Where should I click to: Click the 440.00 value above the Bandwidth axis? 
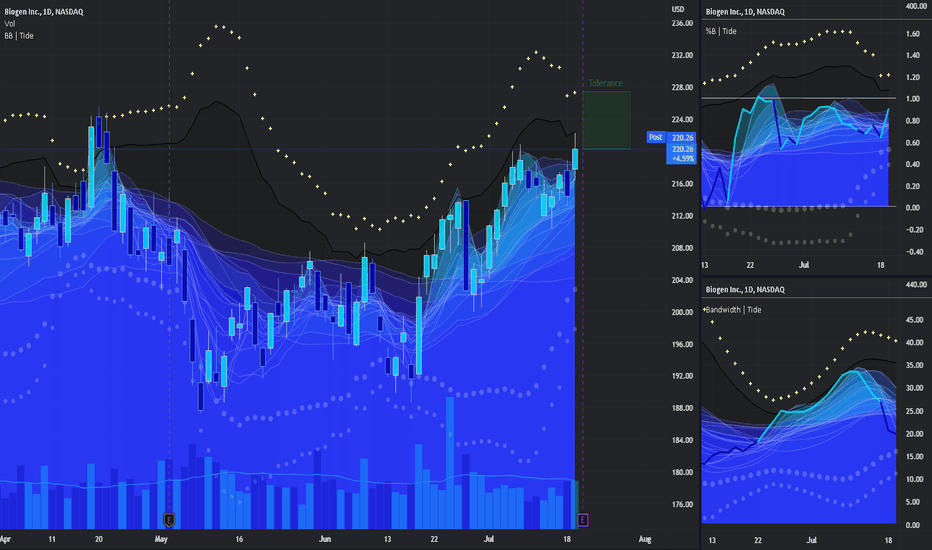pyautogui.click(x=916, y=285)
